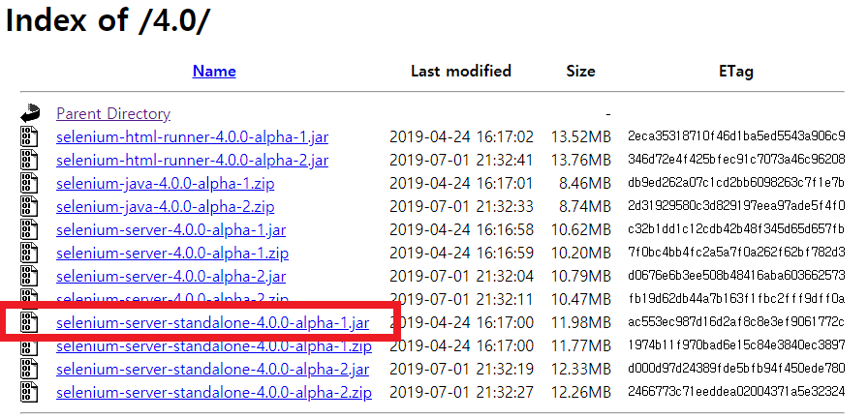The width and height of the screenshot is (868, 419).
Task: Click file icon beside selenium-server-standalone-4.0.0-alpha-1.jar
Action: (29, 322)
